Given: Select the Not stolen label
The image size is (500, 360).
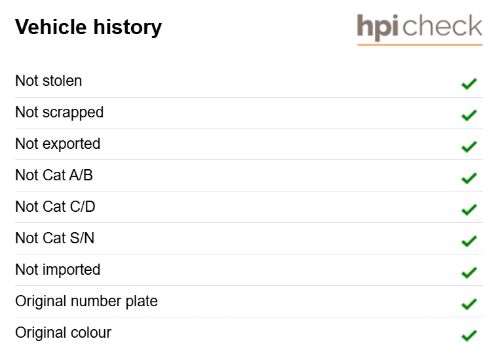Looking at the screenshot, I should coord(49,81).
